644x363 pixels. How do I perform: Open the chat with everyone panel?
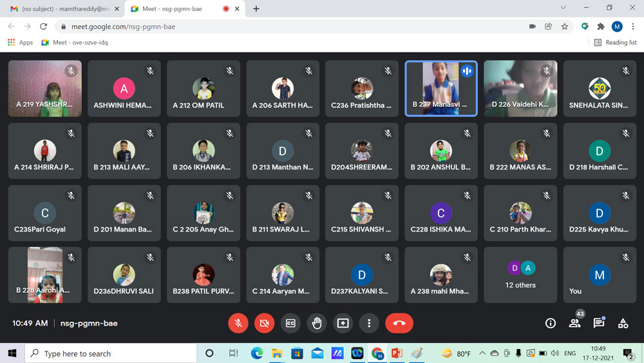(599, 323)
